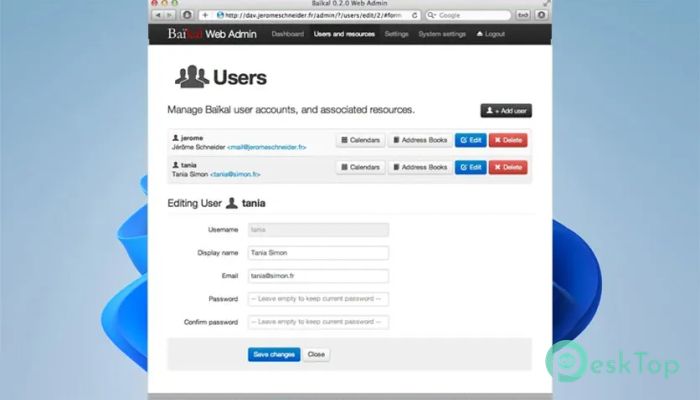Edit user jerome

(x=471, y=140)
